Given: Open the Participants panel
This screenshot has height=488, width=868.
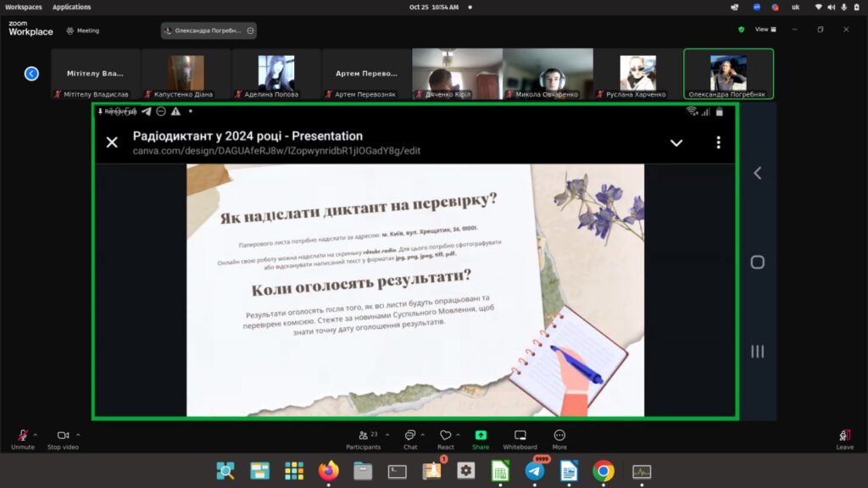Looking at the screenshot, I should [363, 440].
